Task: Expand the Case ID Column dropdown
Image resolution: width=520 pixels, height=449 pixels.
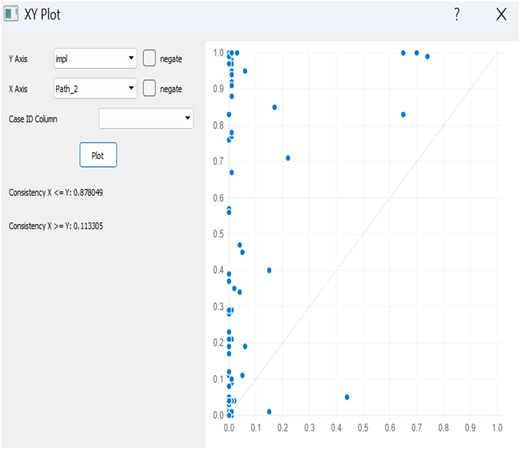Action: pos(146,118)
